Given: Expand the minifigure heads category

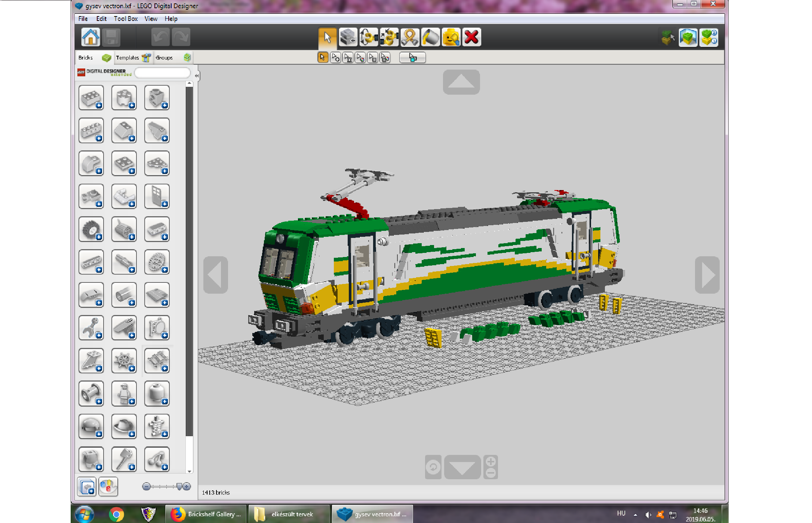Looking at the screenshot, I should pos(157,394).
